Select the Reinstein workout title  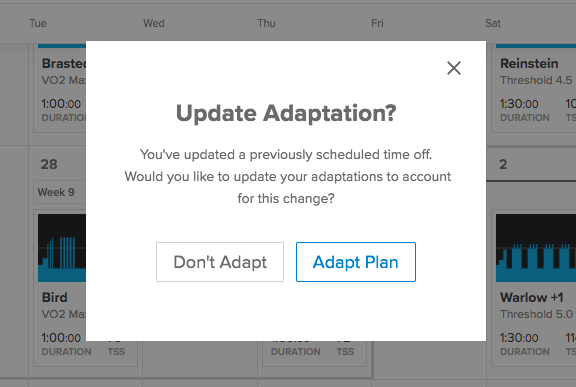pyautogui.click(x=529, y=64)
